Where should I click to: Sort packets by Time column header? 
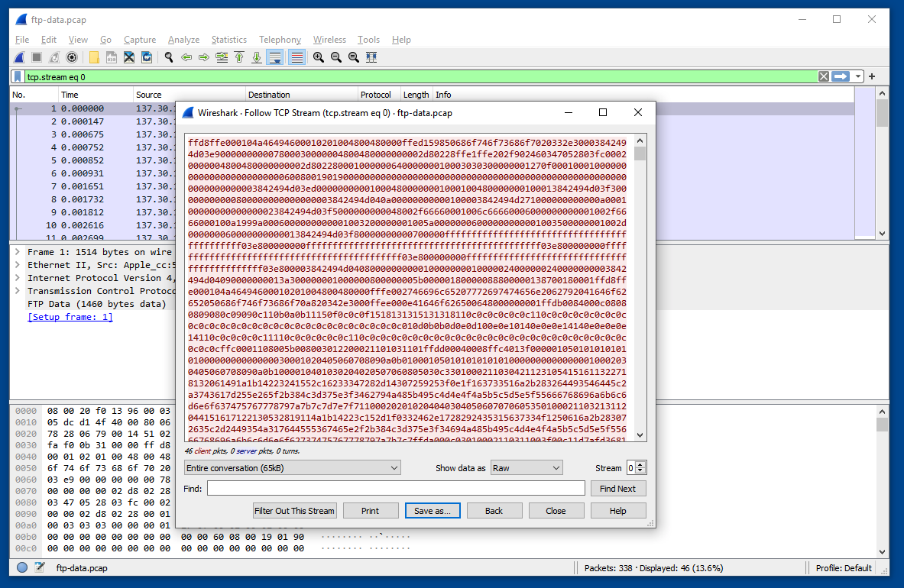click(95, 95)
